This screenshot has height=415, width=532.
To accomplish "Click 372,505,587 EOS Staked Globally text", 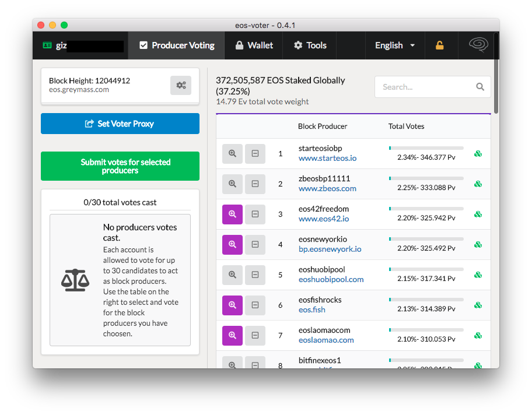I will click(281, 86).
